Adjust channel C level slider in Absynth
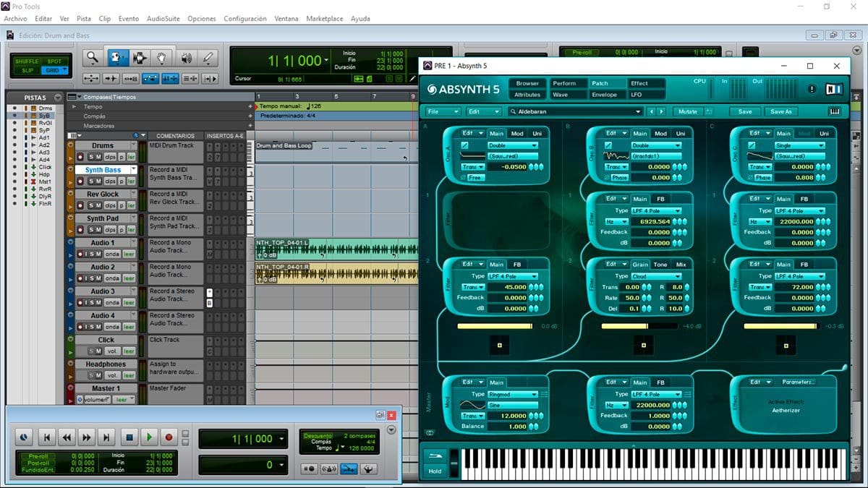This screenshot has width=868, height=488. coord(783,326)
